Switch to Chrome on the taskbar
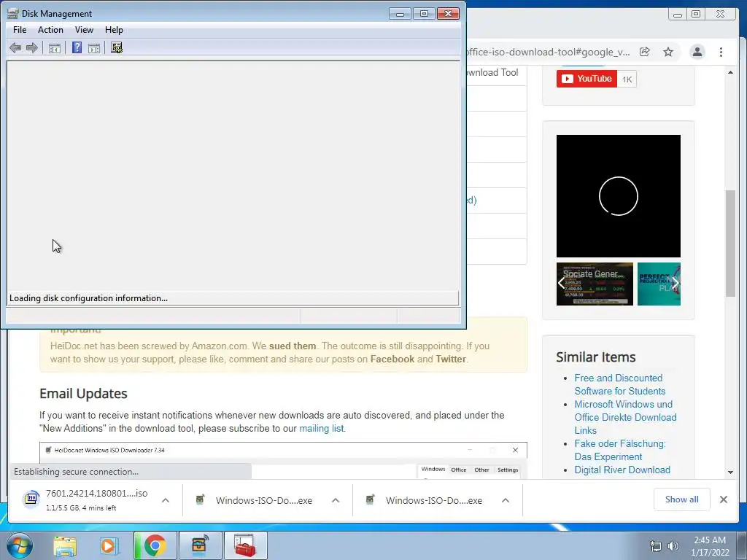747x560 pixels. point(155,545)
